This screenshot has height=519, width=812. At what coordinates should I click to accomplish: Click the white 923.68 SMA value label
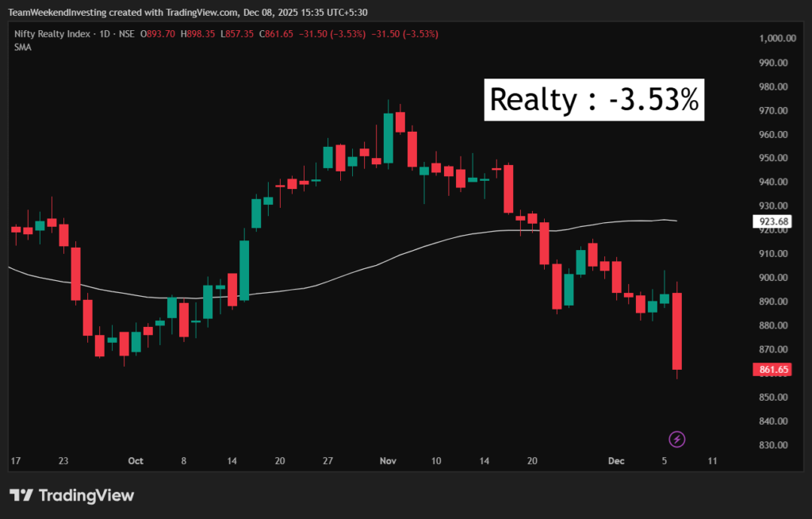point(773,222)
